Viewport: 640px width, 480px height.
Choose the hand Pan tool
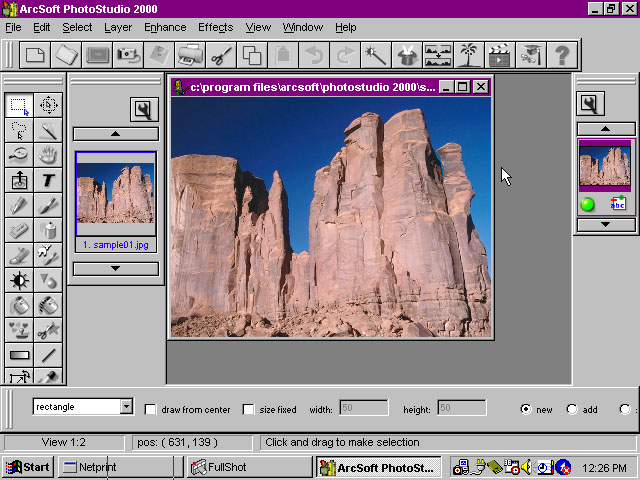pos(48,155)
